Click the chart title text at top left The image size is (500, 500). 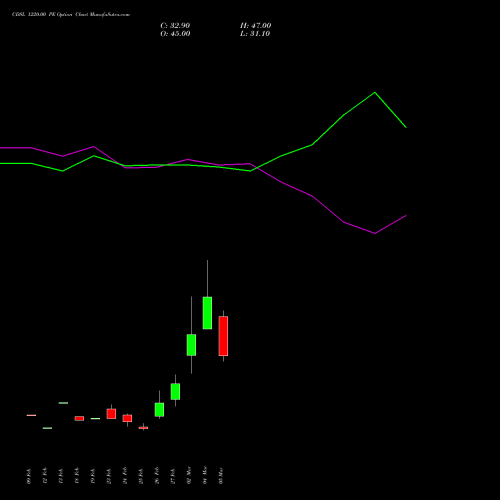coord(71,15)
